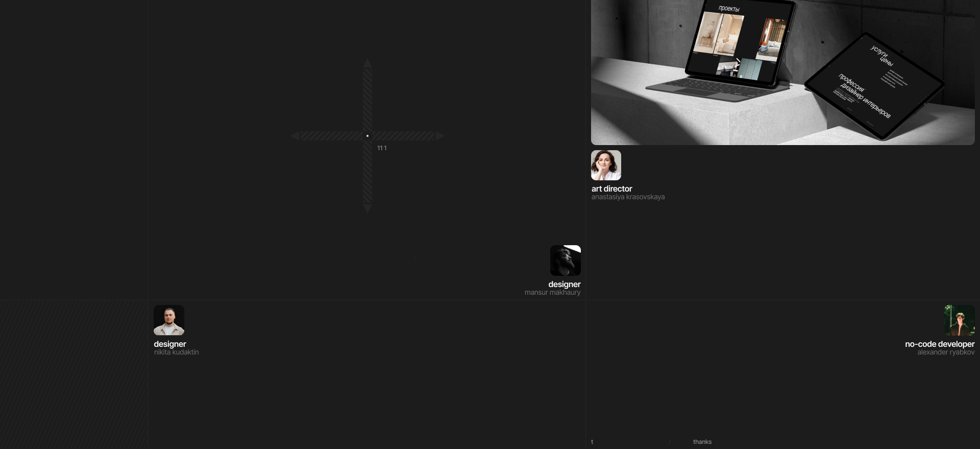The width and height of the screenshot is (980, 449).
Task: Click the "designer" title above nikita kudaktin
Action: [170, 344]
